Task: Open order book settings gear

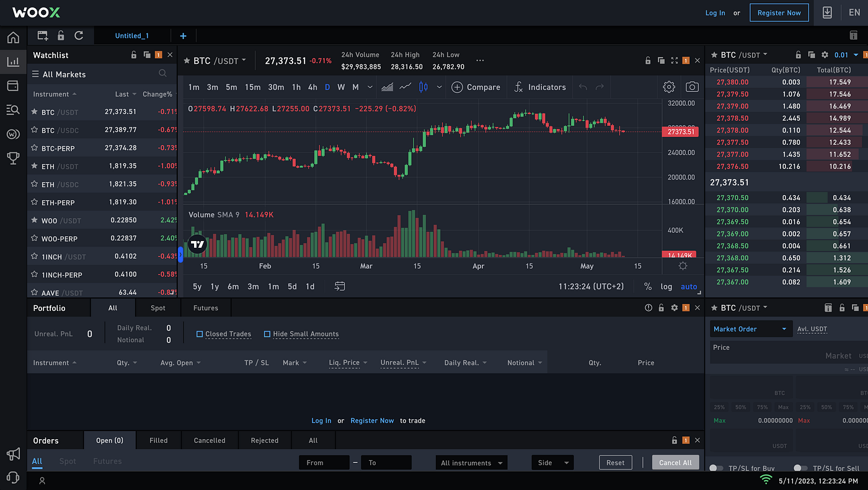Action: (825, 55)
